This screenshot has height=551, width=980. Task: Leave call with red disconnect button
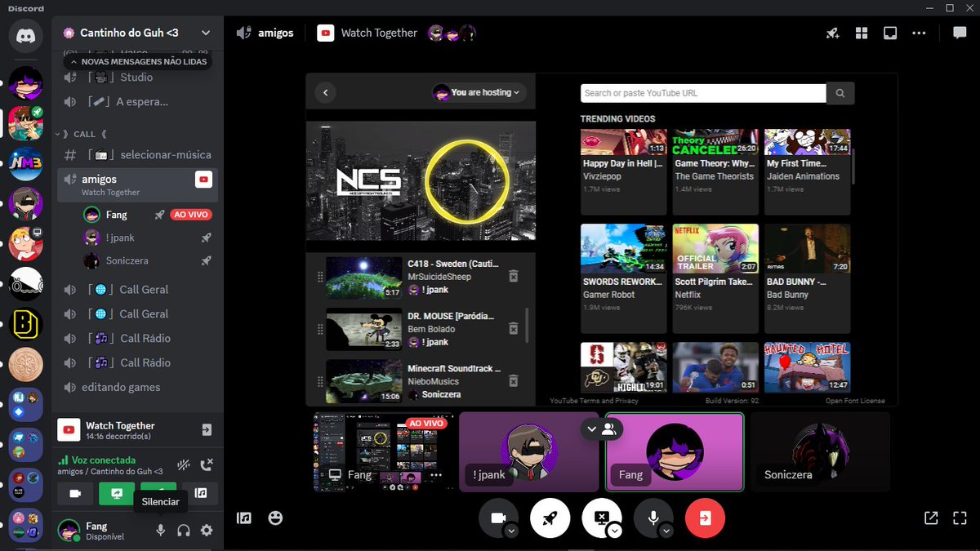pos(705,518)
